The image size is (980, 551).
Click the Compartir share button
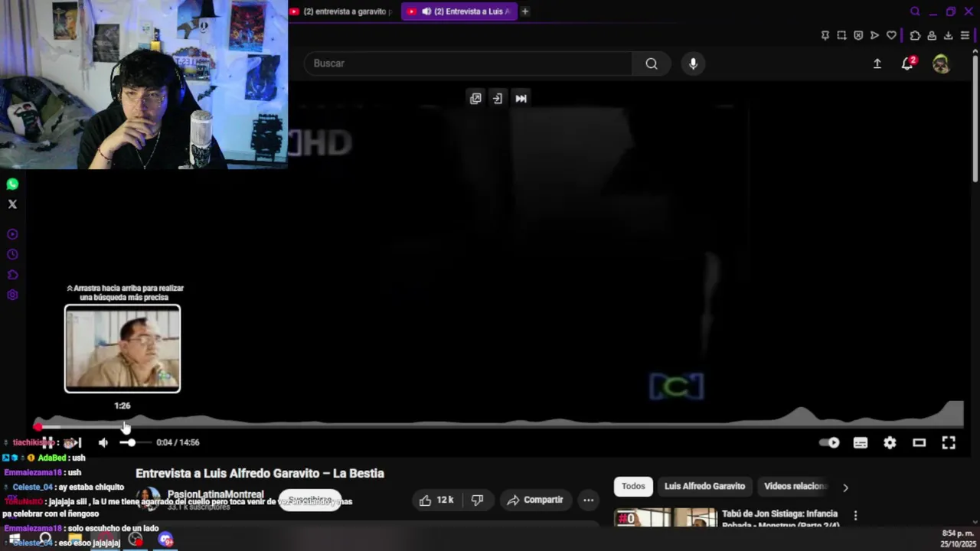(x=534, y=500)
